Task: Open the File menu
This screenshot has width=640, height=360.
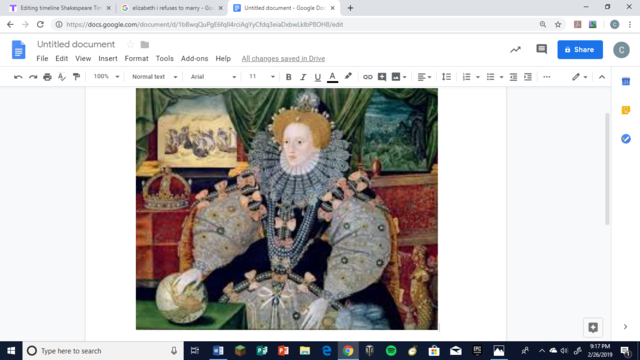Action: [x=42, y=58]
